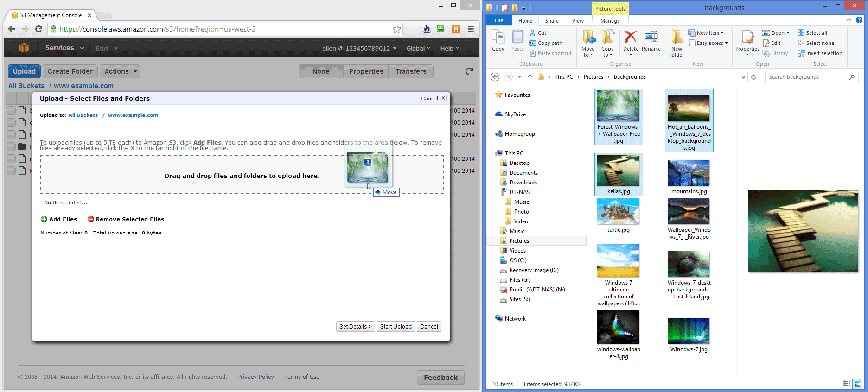Refresh the S3 bucket listing
Image resolution: width=868 pixels, height=392 pixels.
tap(469, 71)
